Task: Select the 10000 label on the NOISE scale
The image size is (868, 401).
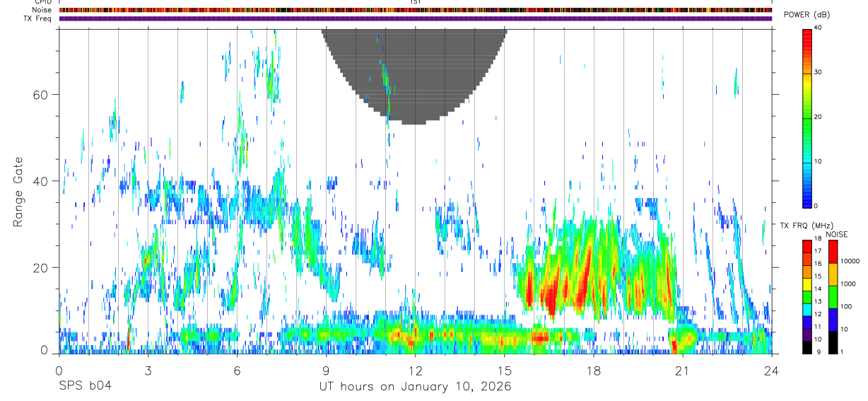Action: (850, 261)
